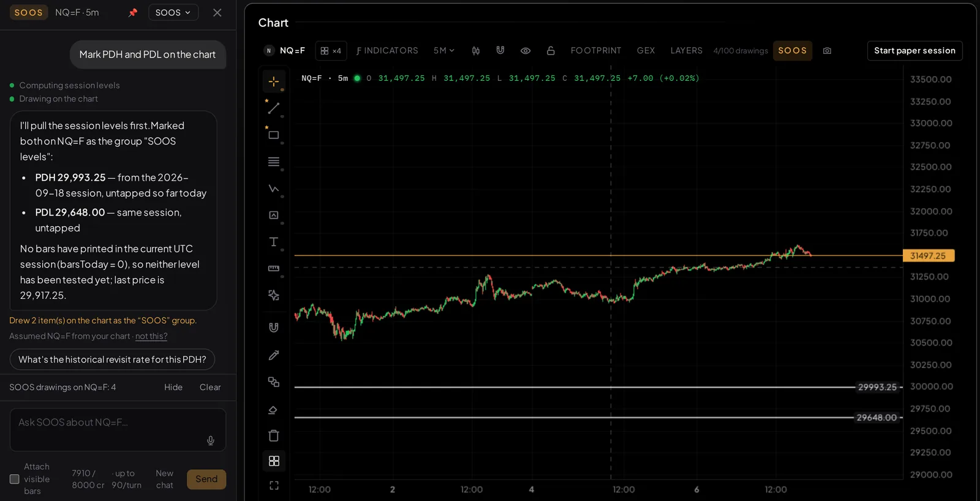Image resolution: width=980 pixels, height=501 pixels.
Task: Open the INDICATORS menu
Action: tap(387, 51)
